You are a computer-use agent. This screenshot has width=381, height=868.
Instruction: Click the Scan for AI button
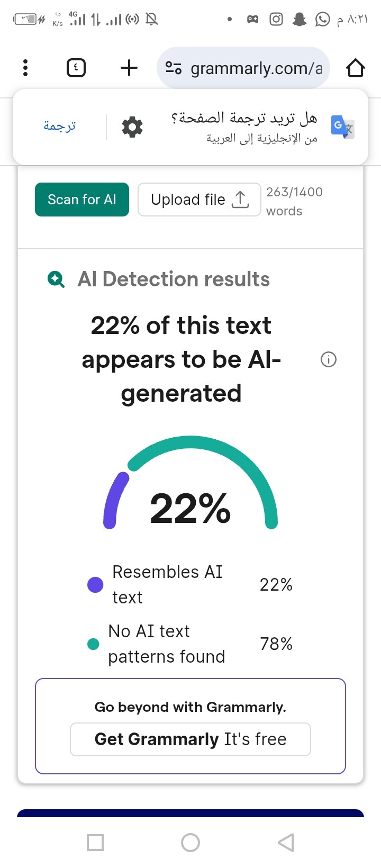(82, 200)
